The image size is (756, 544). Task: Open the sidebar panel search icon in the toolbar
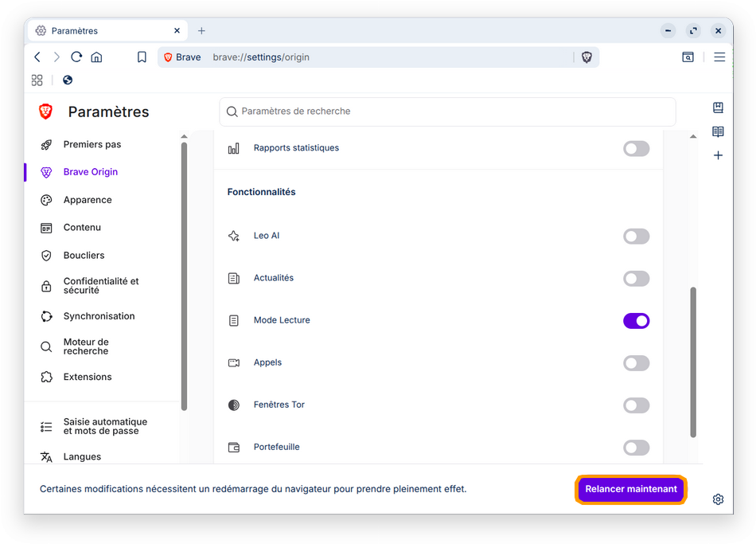688,57
